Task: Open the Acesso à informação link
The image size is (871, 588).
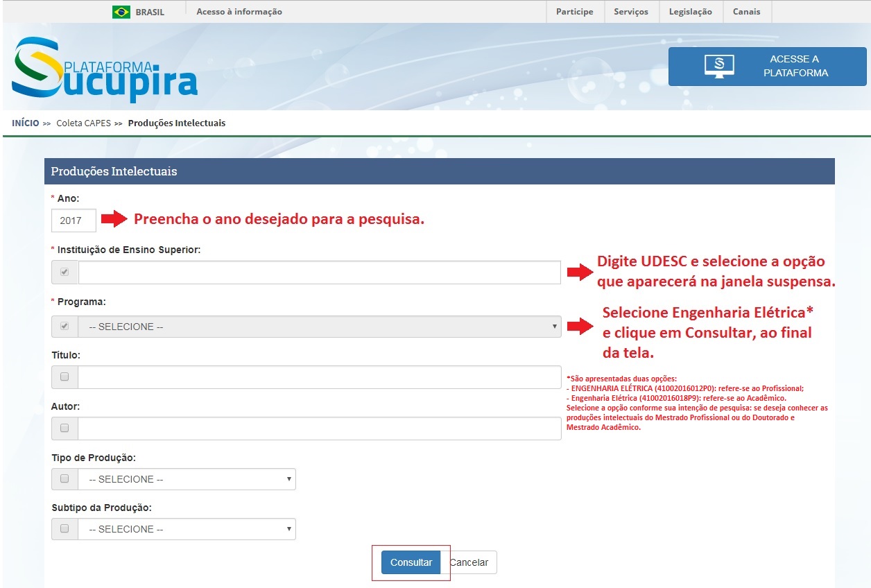Action: point(239,12)
